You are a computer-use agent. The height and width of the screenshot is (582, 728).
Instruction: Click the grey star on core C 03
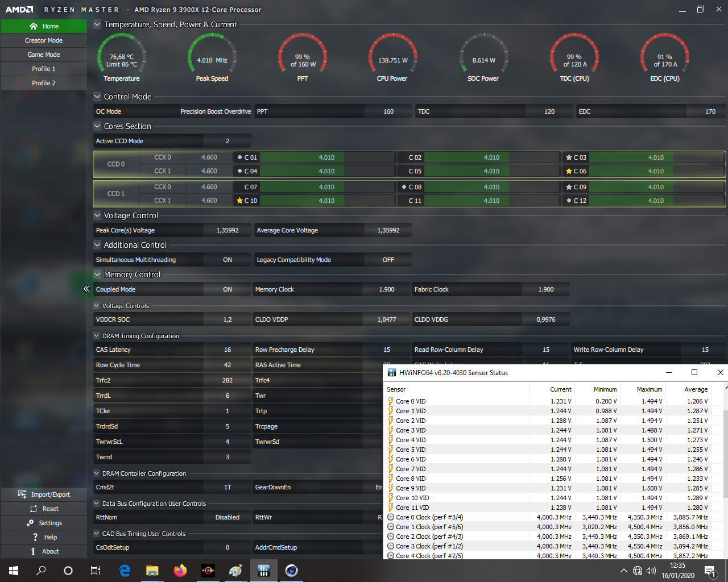click(x=569, y=157)
